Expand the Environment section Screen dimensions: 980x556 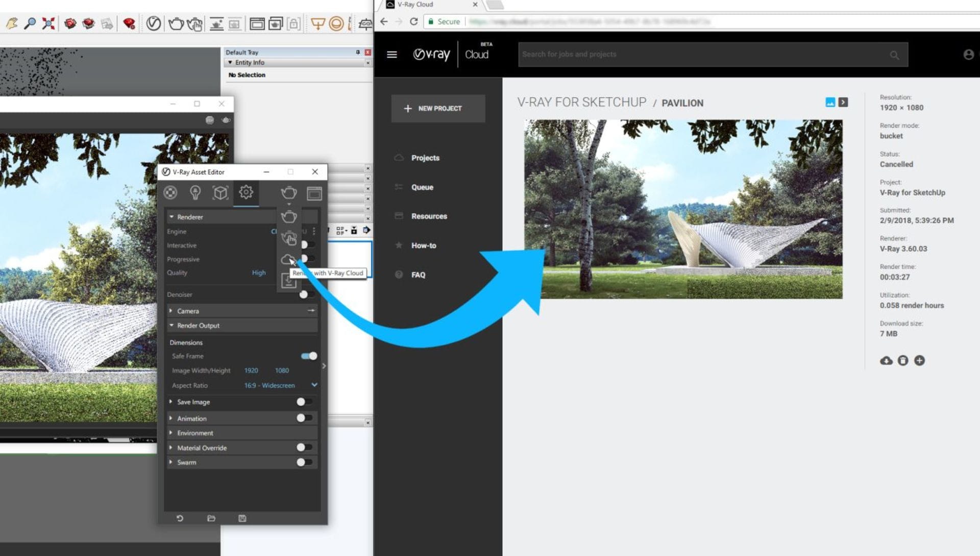pos(171,432)
